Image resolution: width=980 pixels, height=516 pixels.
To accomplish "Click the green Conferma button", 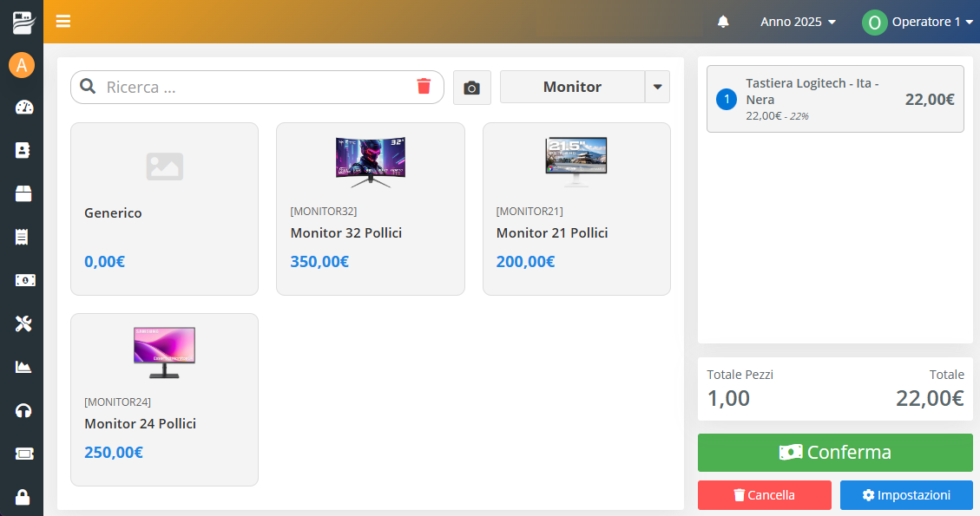I will pos(835,453).
